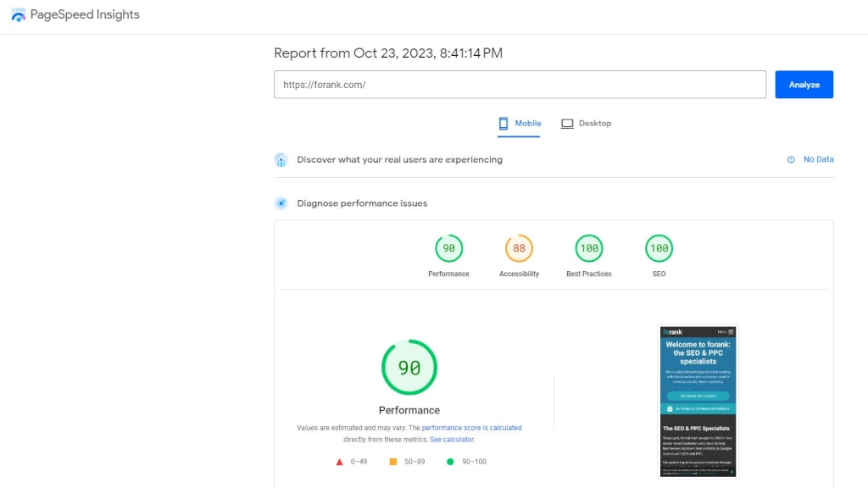The height and width of the screenshot is (488, 868).
Task: Open the PageSpeed Insights home title
Action: pyautogui.click(x=85, y=15)
